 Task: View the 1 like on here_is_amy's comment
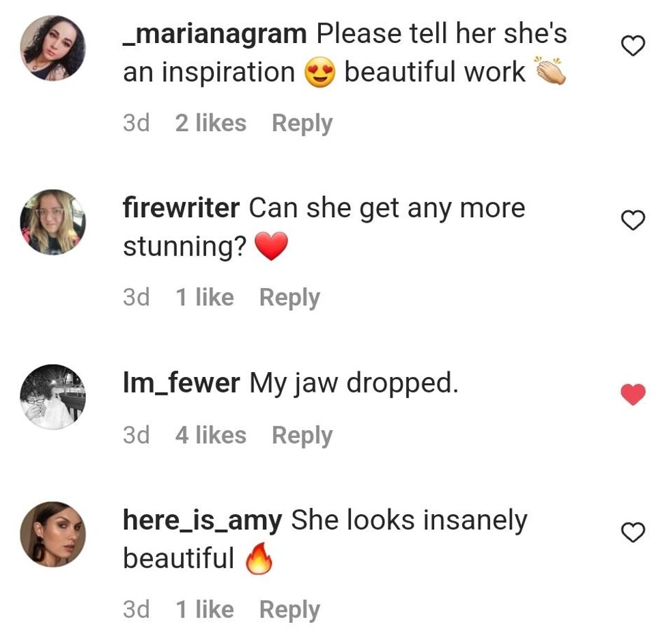(x=205, y=610)
